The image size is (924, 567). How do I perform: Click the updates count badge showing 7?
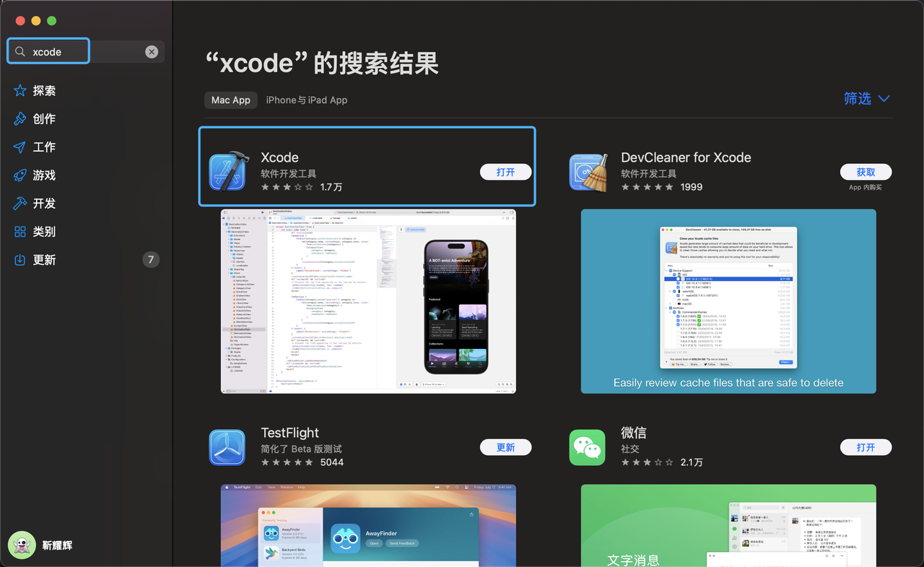point(151,259)
